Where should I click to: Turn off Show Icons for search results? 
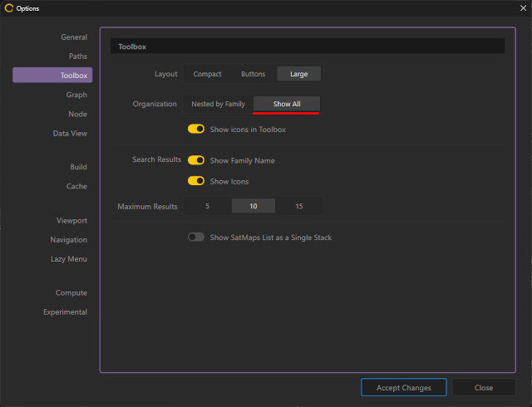point(196,181)
